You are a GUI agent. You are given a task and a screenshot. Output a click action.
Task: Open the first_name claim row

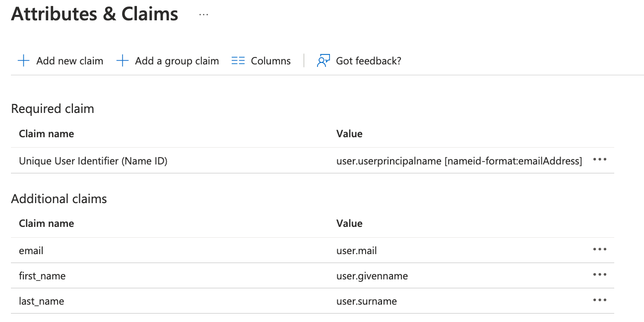point(42,276)
